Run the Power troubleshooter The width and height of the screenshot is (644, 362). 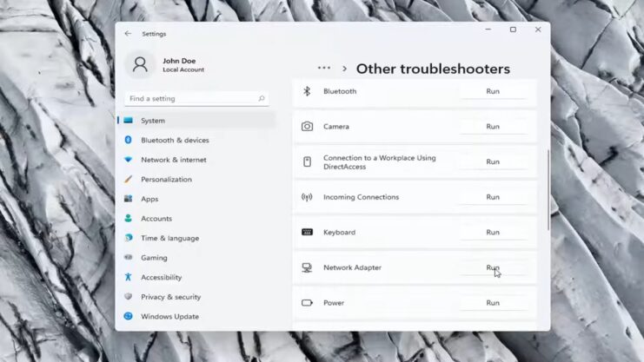click(x=493, y=303)
